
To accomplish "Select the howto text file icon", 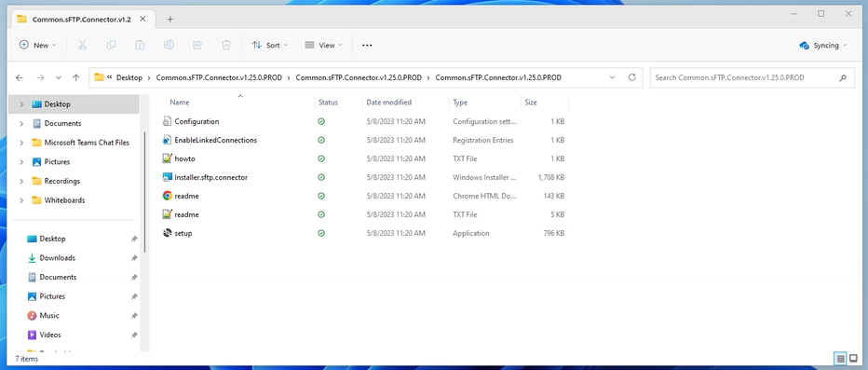I will (168, 159).
